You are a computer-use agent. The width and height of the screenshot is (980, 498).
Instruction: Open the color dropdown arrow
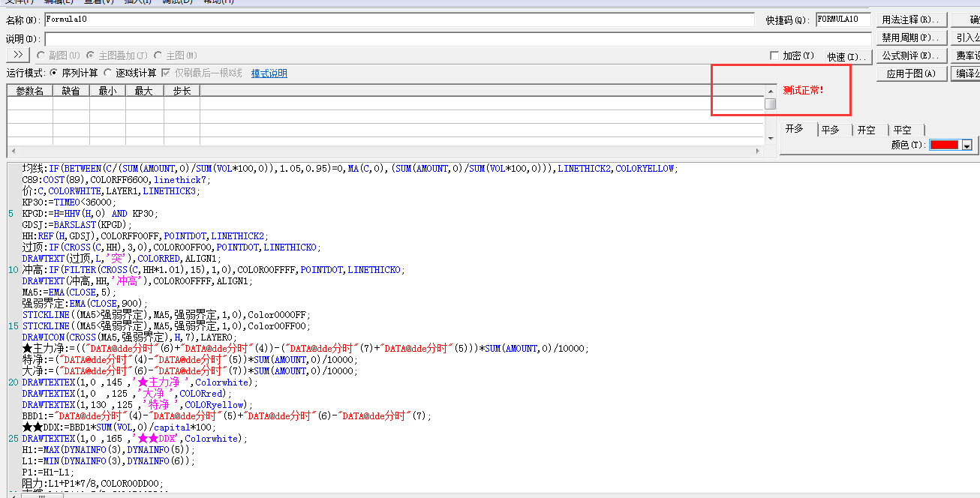click(x=967, y=145)
